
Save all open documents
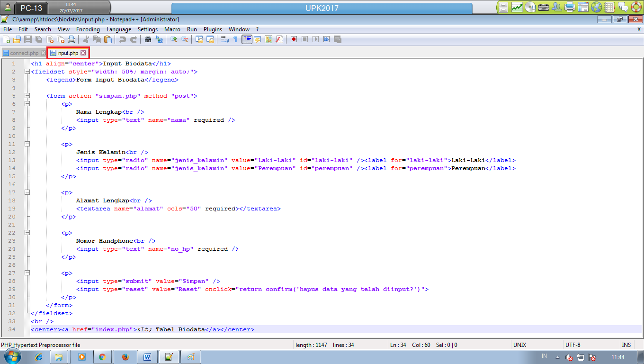pos(38,39)
